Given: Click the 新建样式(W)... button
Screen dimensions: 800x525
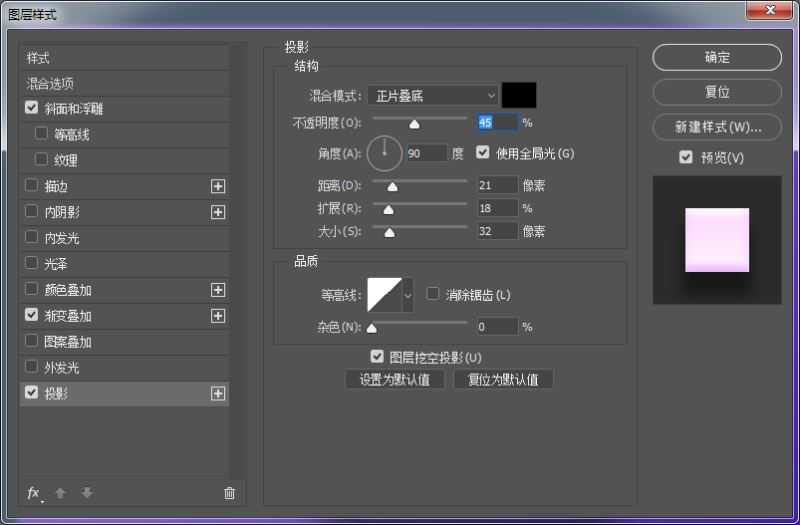Looking at the screenshot, I should coord(717,127).
